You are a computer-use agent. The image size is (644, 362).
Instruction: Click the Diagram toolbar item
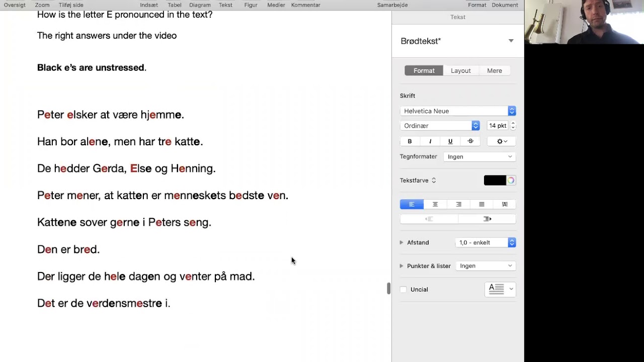pyautogui.click(x=200, y=5)
